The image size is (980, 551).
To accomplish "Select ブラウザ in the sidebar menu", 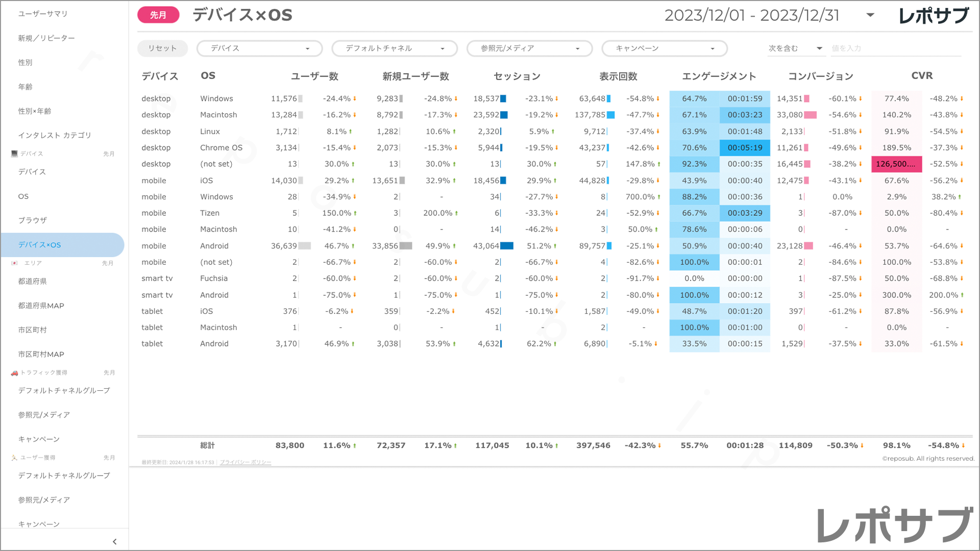I will [33, 220].
